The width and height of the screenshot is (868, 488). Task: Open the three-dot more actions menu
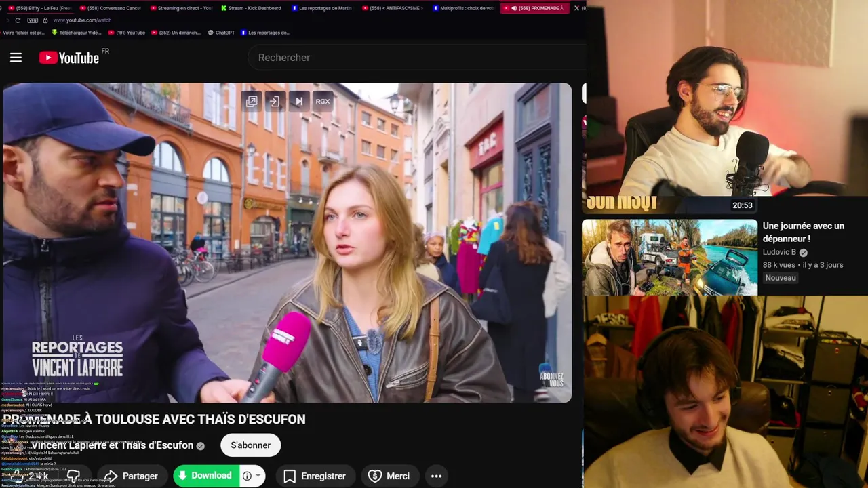coord(437,476)
